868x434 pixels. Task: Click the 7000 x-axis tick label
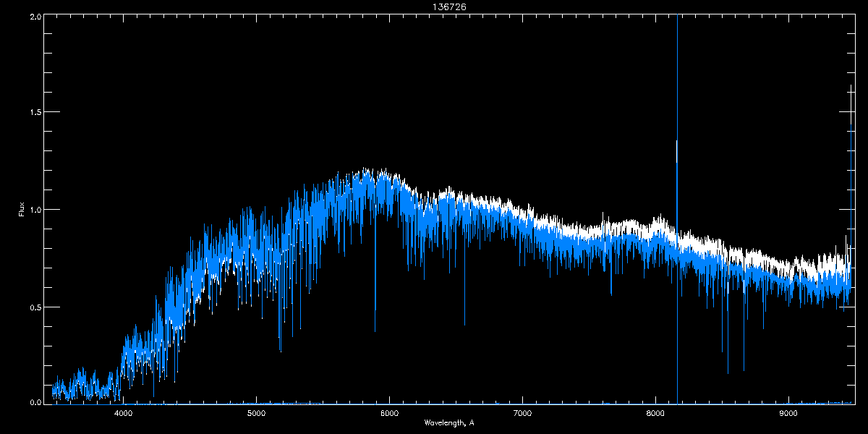click(x=522, y=414)
